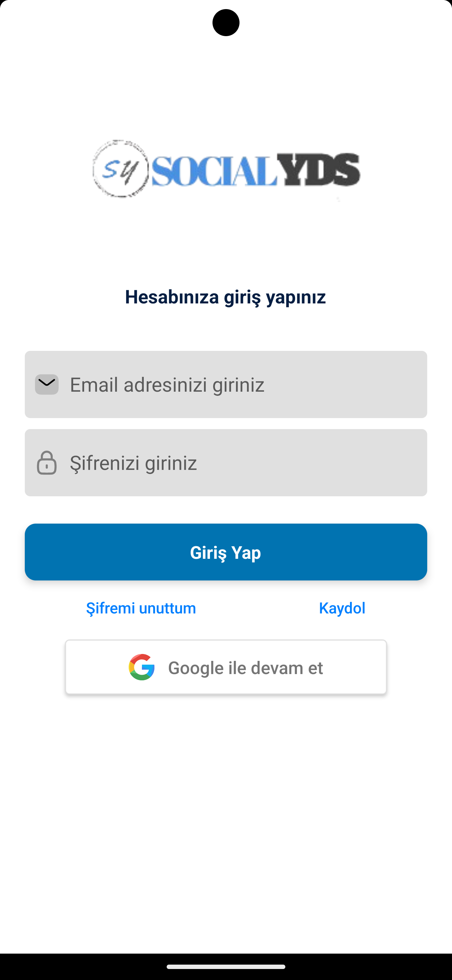Tap the front camera cutout dot
Screen dimensions: 452x980
click(226, 23)
